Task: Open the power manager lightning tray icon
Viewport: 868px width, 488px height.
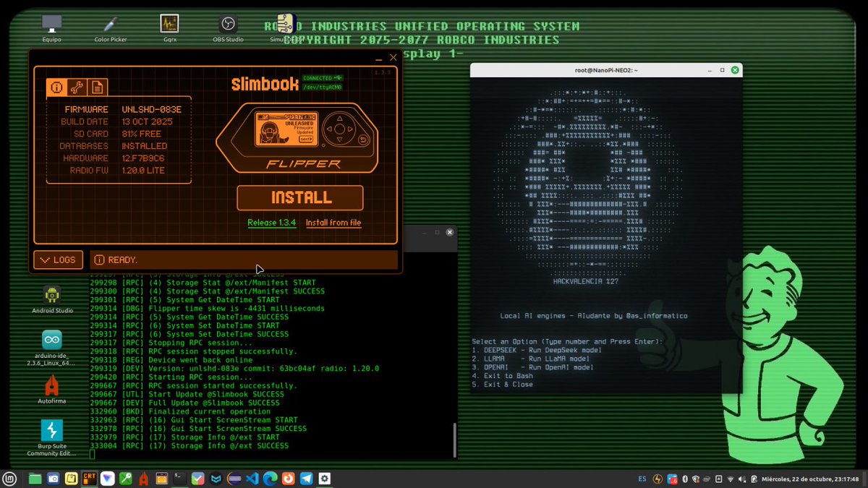Action: pyautogui.click(x=657, y=479)
